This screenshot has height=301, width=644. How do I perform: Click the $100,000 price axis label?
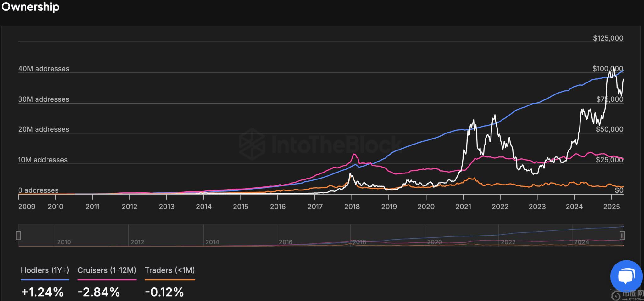pyautogui.click(x=608, y=69)
